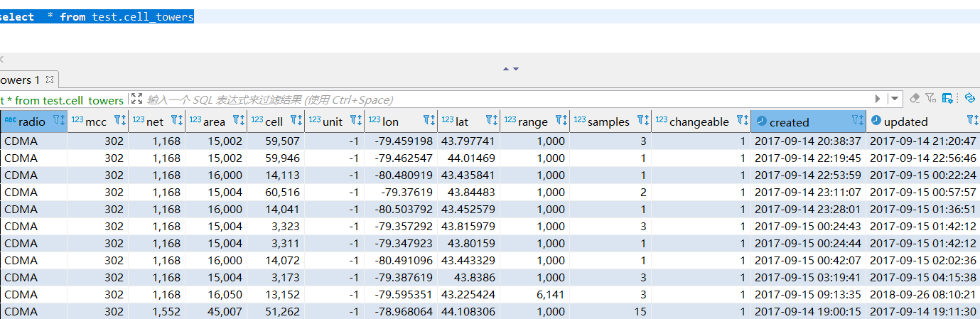Image resolution: width=980 pixels, height=319 pixels.
Task: Apply filter with the play arrow
Action: (878, 99)
